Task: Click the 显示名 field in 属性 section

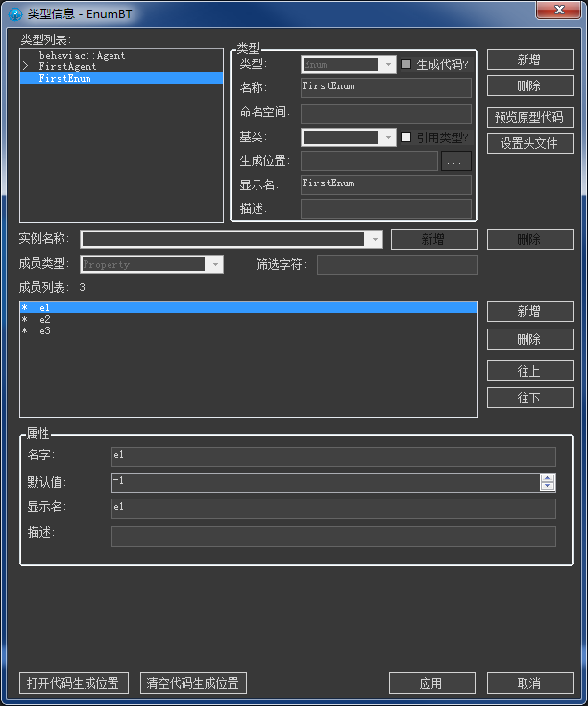Action: pos(332,508)
